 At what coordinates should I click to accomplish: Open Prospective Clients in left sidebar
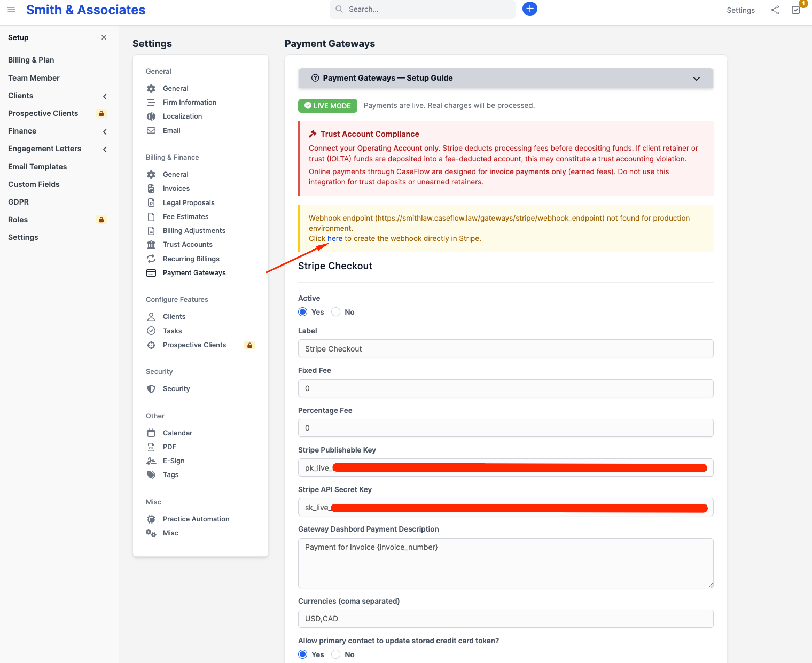click(43, 113)
